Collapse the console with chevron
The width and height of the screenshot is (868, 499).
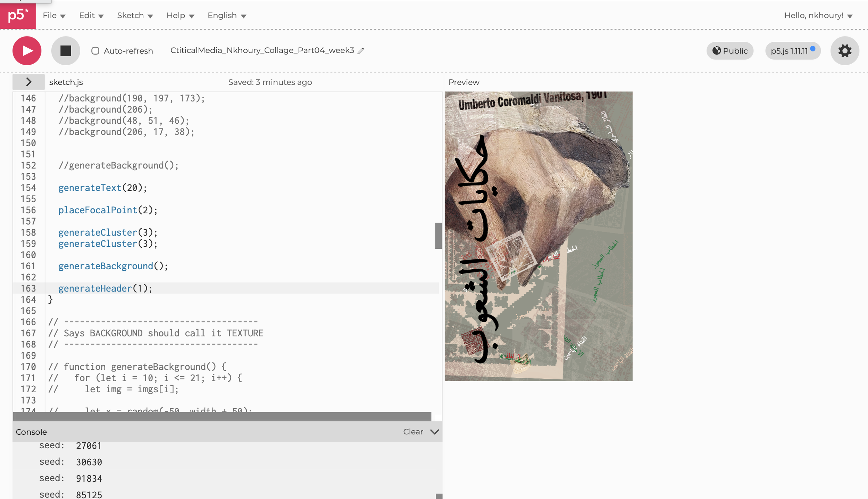pyautogui.click(x=434, y=432)
